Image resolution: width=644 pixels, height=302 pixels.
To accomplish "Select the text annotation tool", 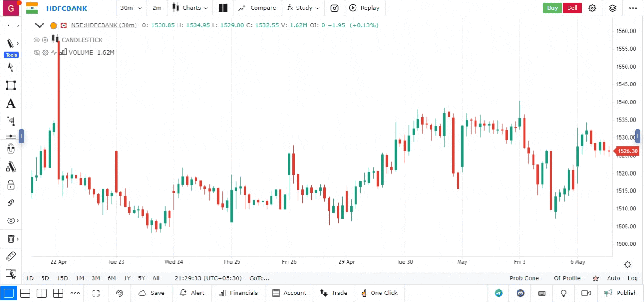I will (x=10, y=103).
